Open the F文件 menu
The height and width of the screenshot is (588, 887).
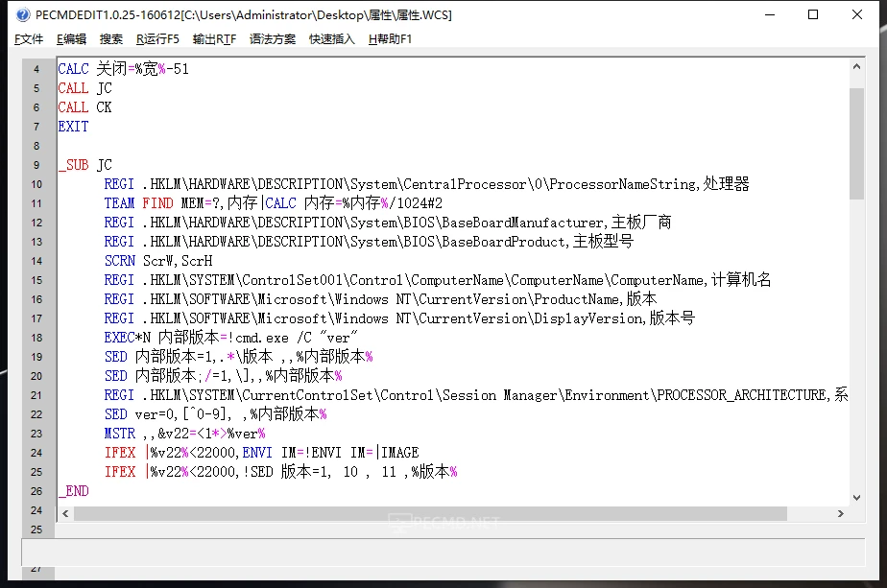[x=28, y=39]
